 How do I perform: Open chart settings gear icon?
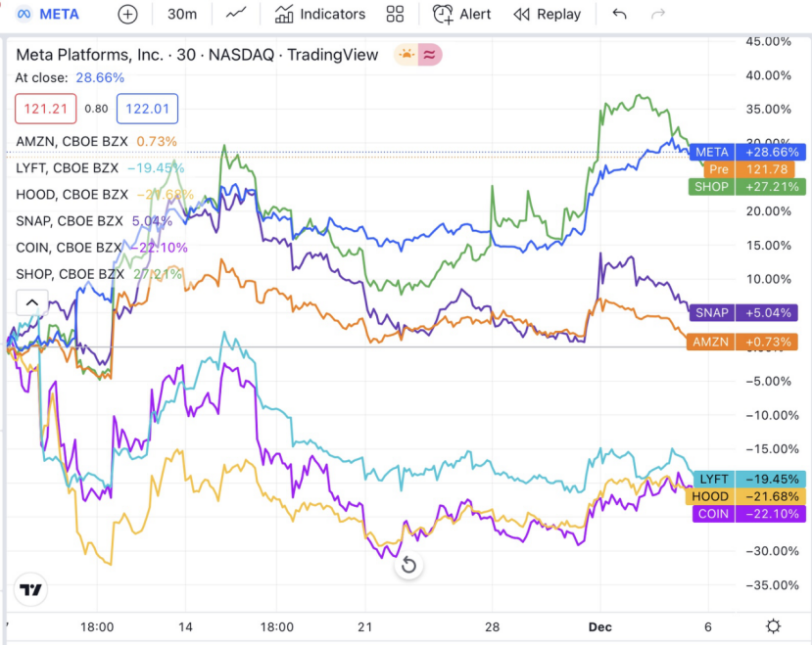click(774, 626)
